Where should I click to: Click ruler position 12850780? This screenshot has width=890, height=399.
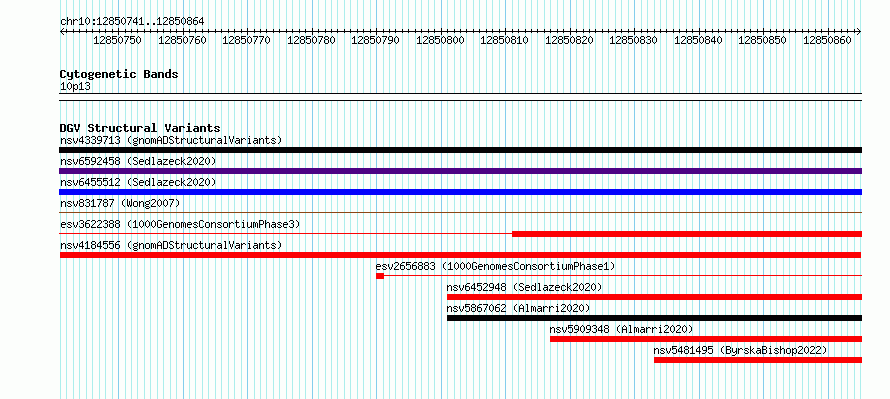(311, 40)
